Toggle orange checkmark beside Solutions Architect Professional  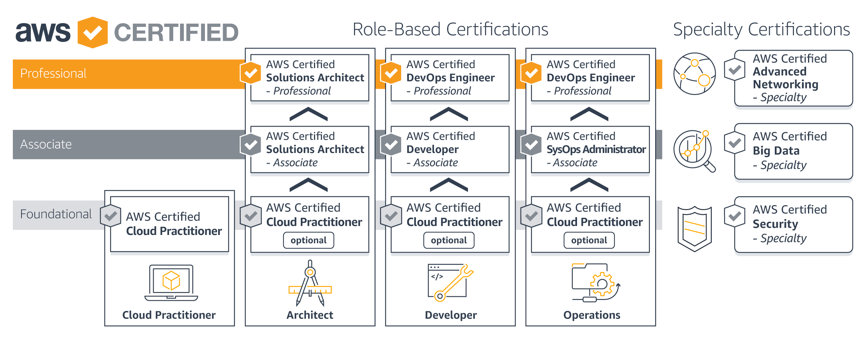pos(251,73)
